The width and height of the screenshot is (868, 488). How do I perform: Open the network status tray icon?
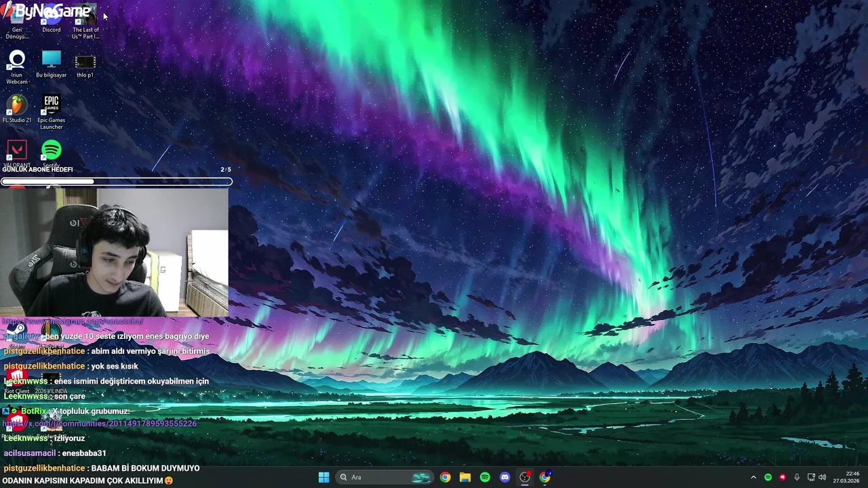coord(811,477)
